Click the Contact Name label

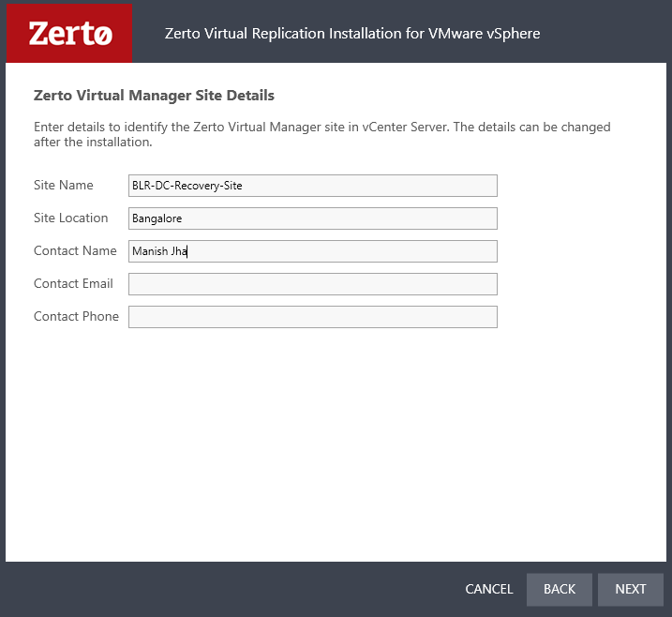(x=74, y=251)
